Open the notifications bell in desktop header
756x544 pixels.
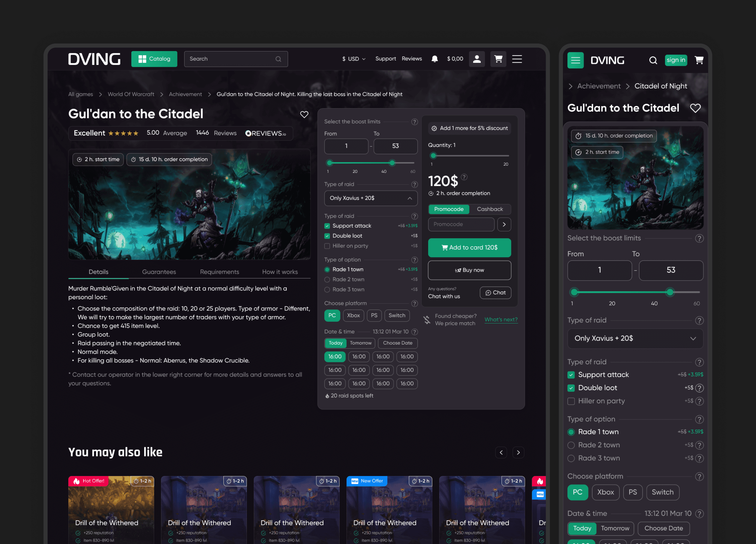click(435, 59)
